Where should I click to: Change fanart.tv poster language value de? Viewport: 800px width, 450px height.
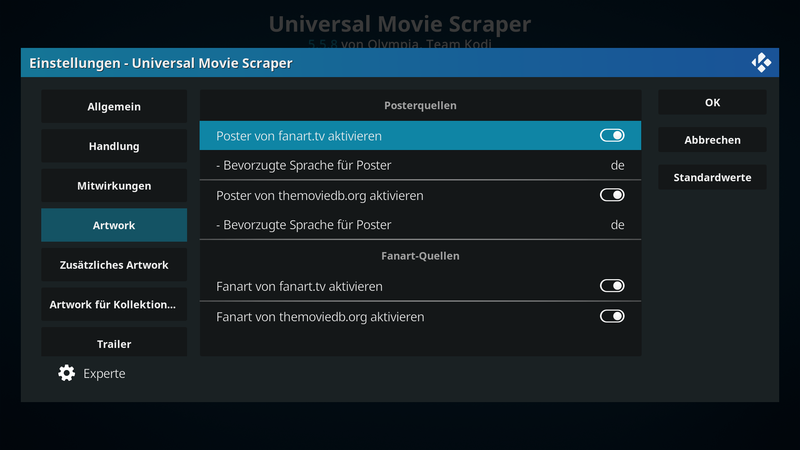[617, 165]
